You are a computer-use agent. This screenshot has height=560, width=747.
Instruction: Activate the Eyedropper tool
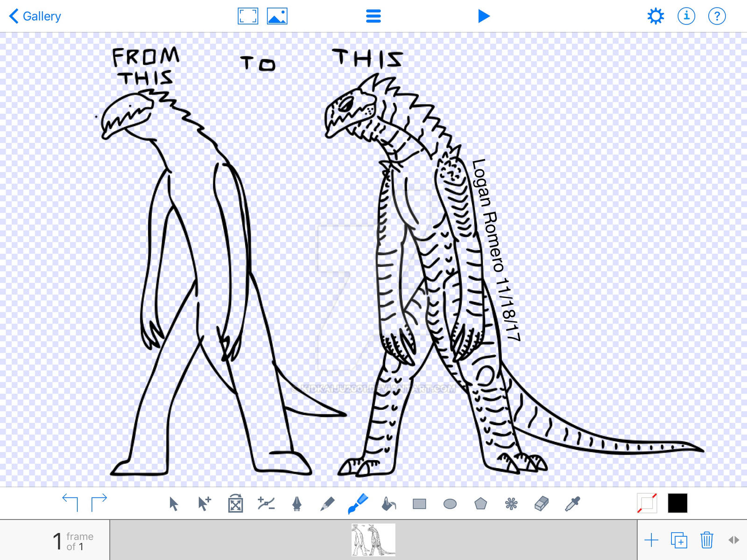tap(571, 504)
